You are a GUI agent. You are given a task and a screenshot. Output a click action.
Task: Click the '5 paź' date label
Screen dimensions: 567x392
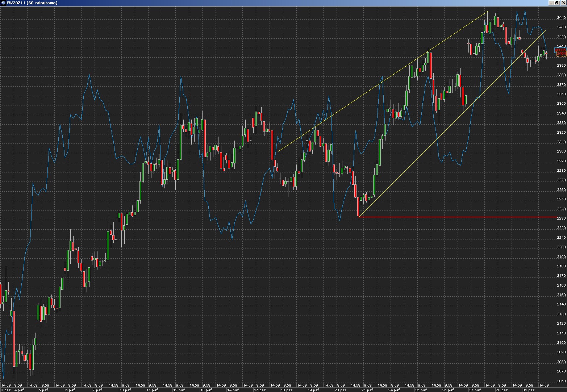43,390
